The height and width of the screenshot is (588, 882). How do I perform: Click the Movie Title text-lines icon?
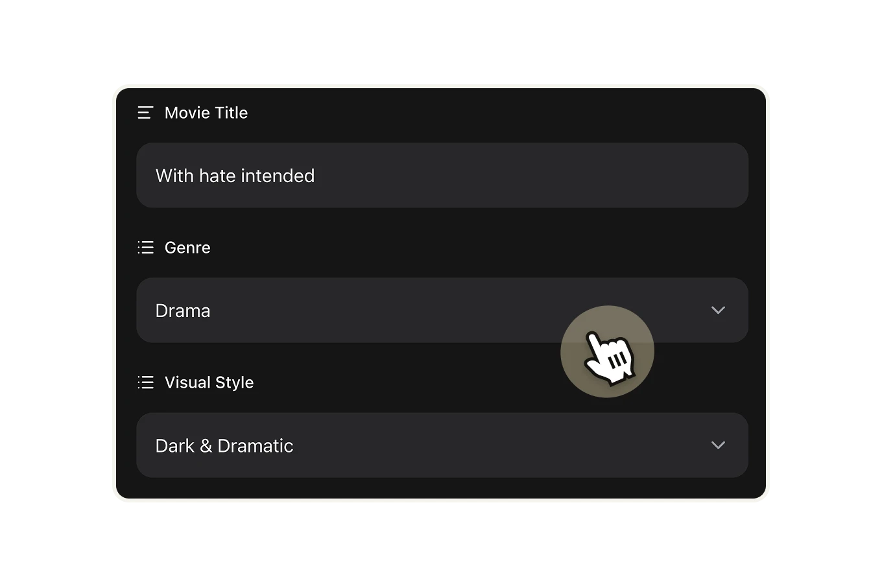coord(145,113)
